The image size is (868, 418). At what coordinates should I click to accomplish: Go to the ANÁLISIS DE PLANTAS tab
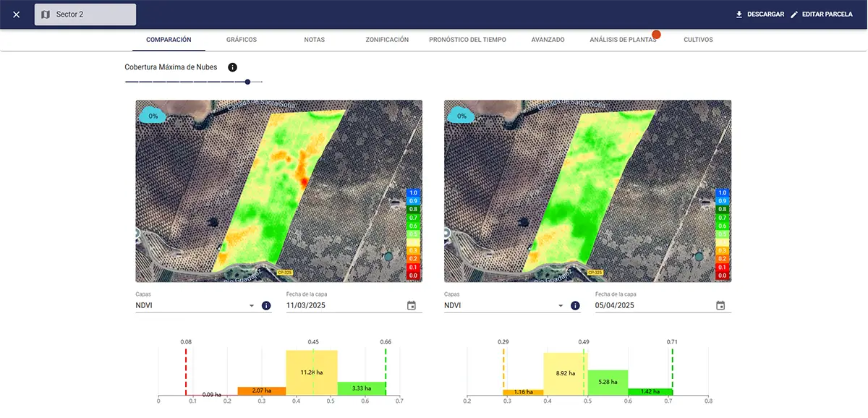click(x=622, y=40)
